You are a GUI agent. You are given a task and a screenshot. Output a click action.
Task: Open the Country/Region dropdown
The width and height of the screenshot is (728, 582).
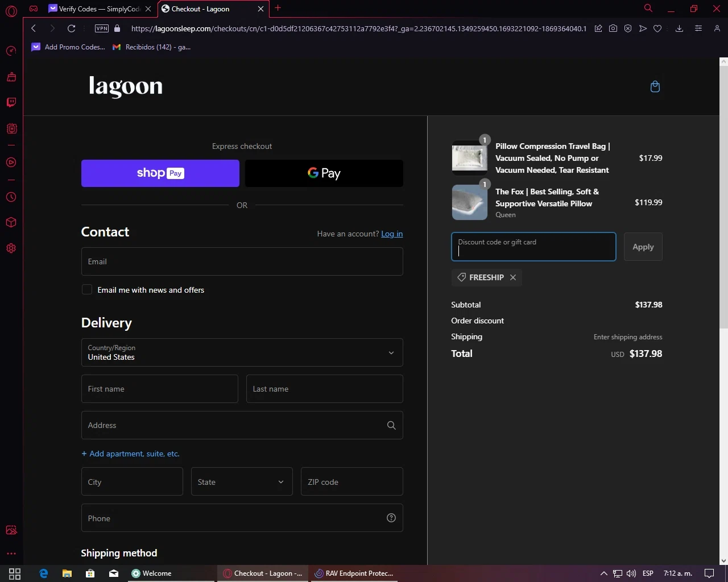pyautogui.click(x=242, y=352)
